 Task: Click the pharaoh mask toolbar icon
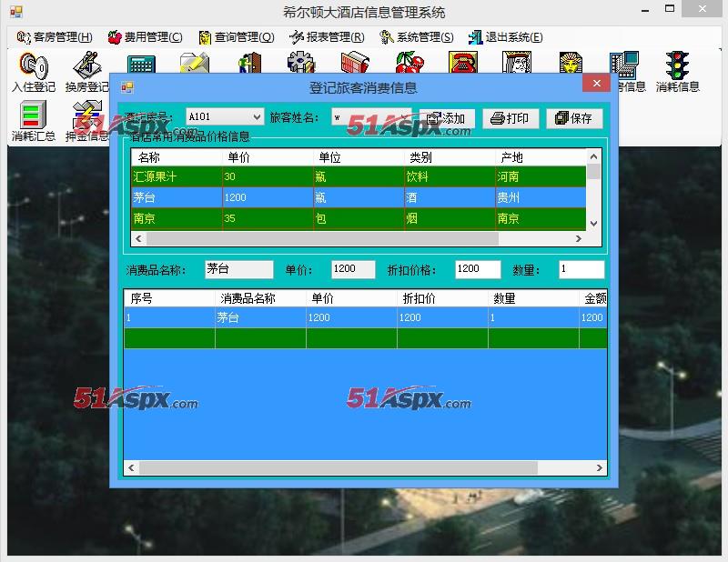pos(570,64)
